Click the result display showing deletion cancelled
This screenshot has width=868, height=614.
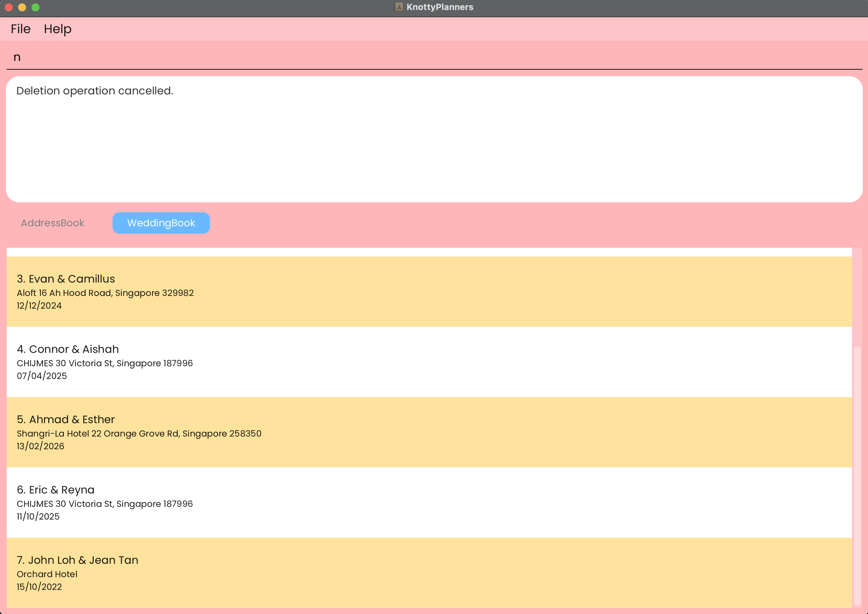pos(434,139)
